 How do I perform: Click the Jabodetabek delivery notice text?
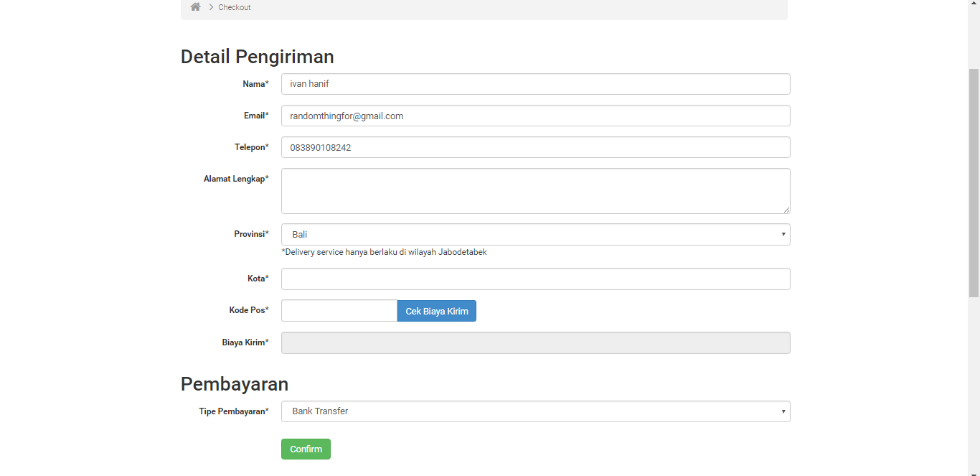click(x=385, y=252)
